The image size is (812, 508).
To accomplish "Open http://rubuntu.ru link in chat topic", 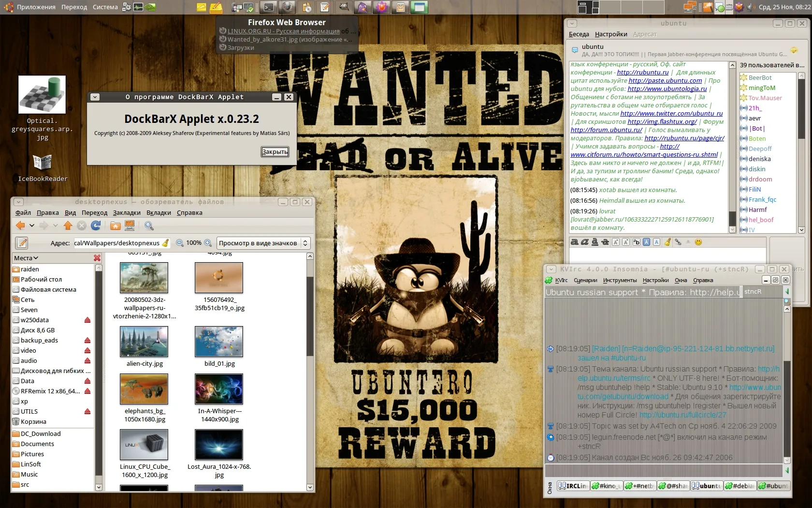I will (x=642, y=72).
